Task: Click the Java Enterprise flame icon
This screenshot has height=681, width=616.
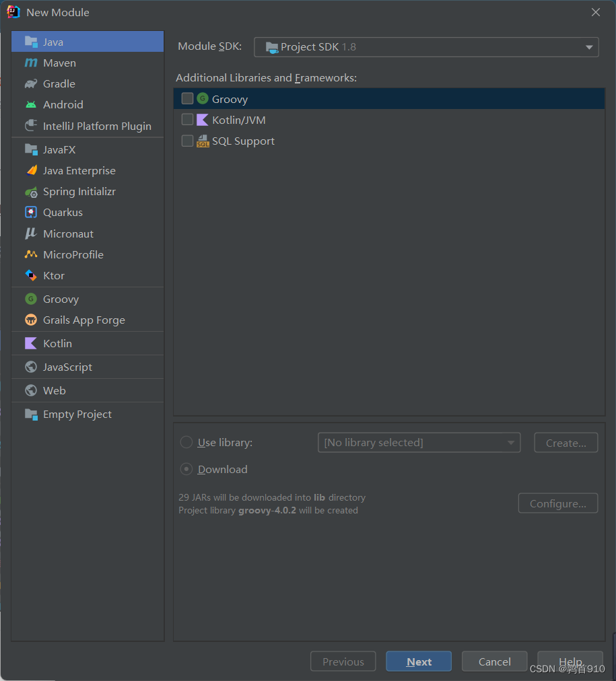Action: pyautogui.click(x=31, y=170)
